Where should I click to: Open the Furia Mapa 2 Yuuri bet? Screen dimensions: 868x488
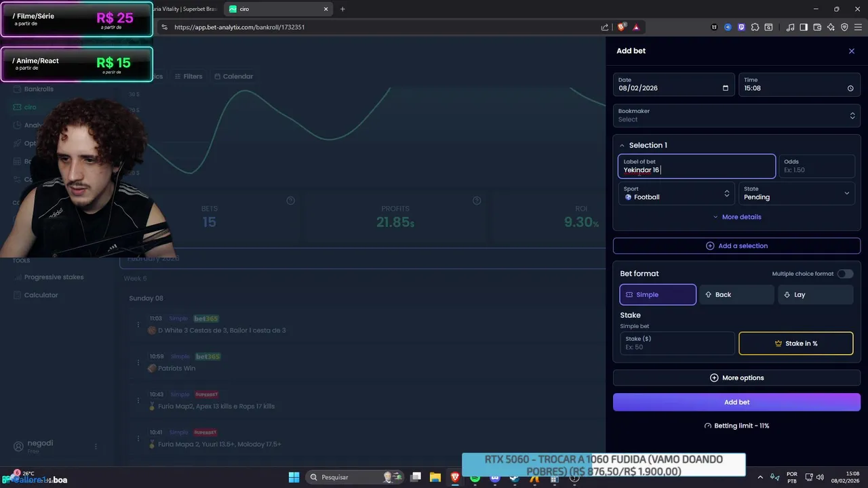(x=219, y=444)
